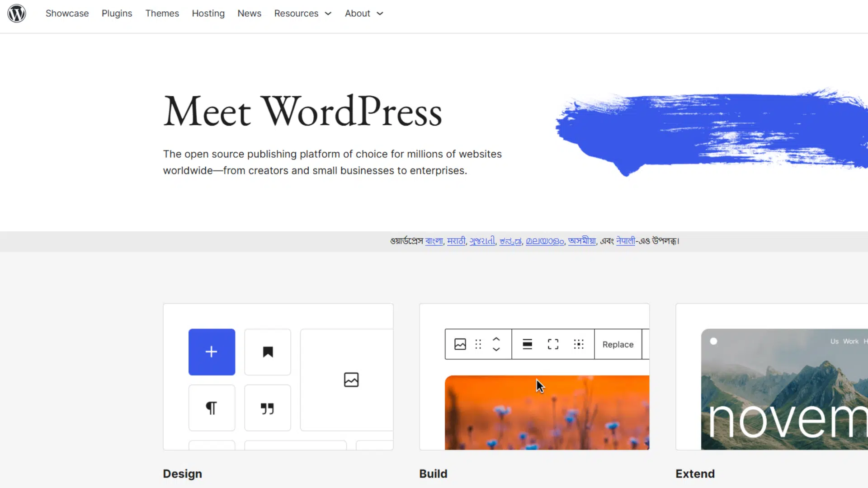Open the नेपाली language link

pyautogui.click(x=626, y=241)
